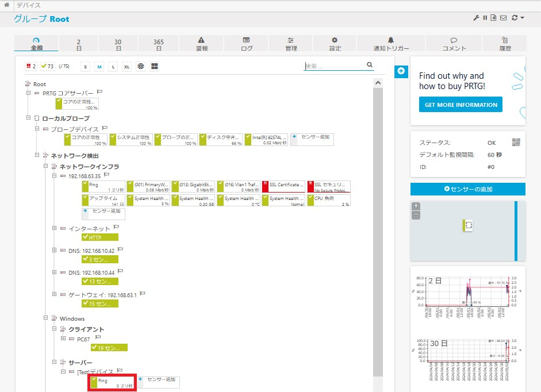The width and height of the screenshot is (541, 392).
Task: Expand the PC67 device
Action: pyautogui.click(x=63, y=338)
